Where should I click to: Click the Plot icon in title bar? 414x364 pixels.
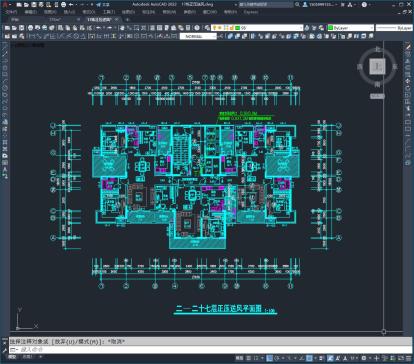pos(63,5)
